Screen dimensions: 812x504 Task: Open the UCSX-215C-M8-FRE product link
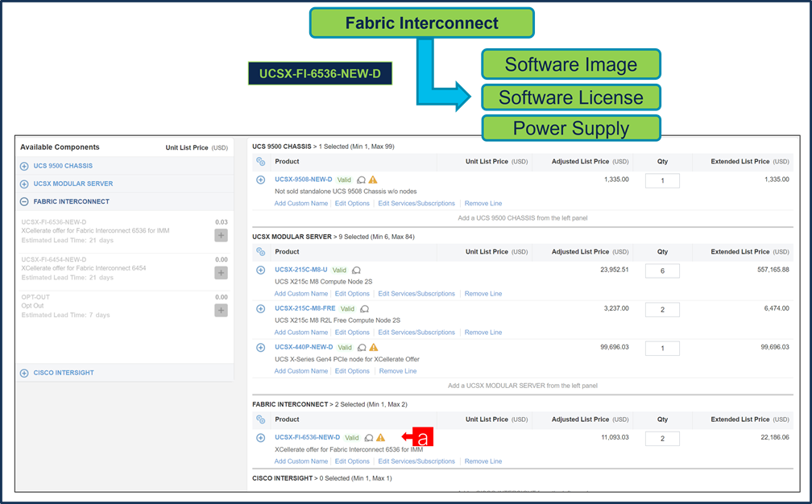(x=305, y=308)
